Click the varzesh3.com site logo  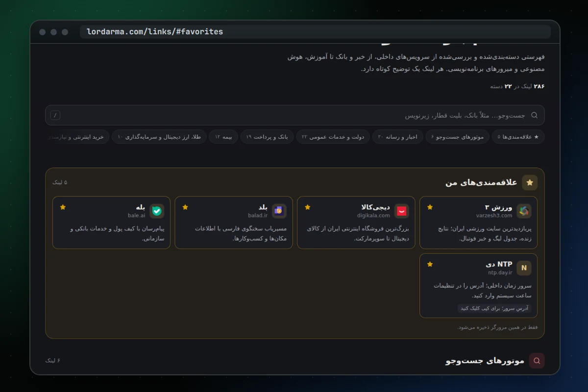coord(524,211)
